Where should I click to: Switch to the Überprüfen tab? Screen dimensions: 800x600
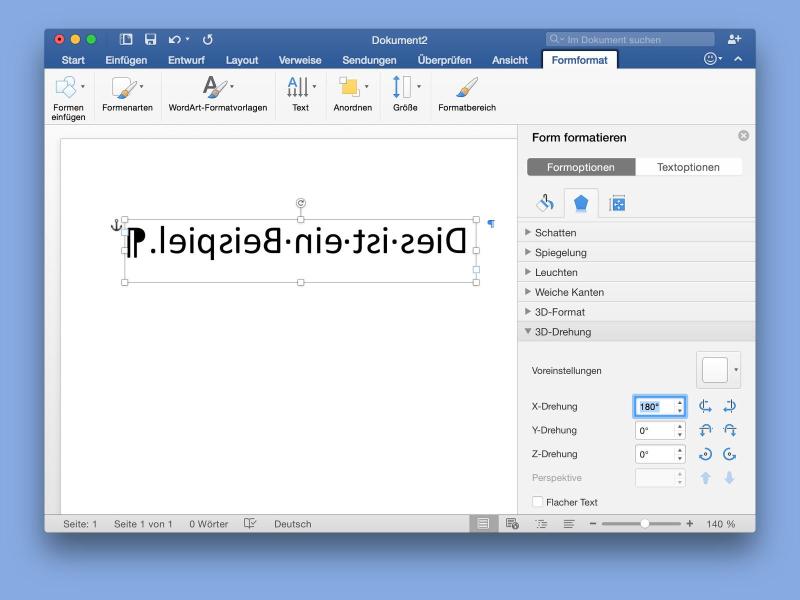point(444,60)
